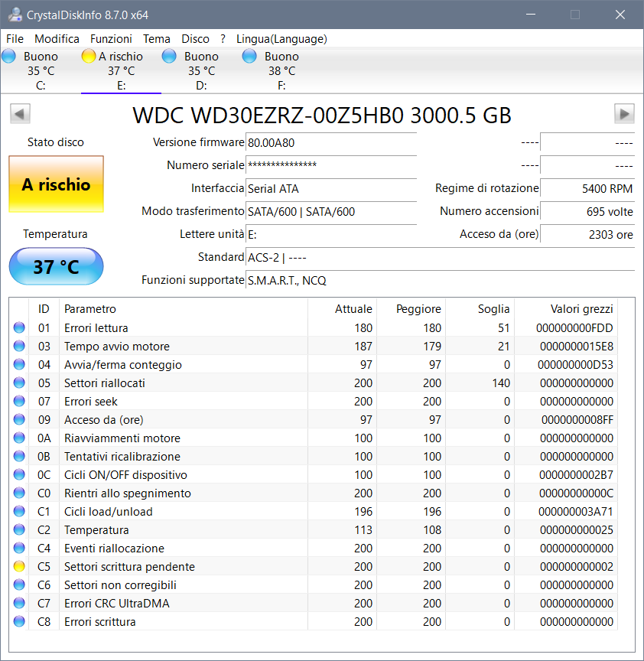
Task: Click the Funzioni supportate field
Action: tap(441, 280)
